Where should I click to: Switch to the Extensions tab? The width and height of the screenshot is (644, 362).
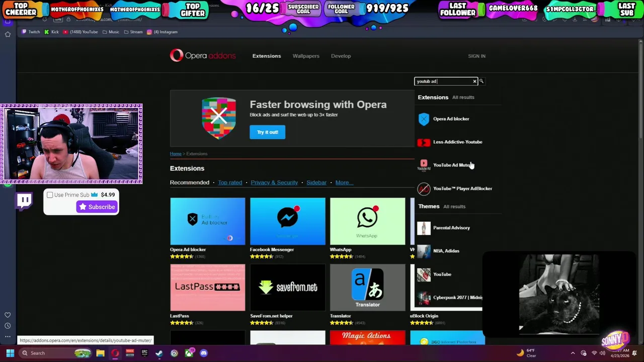pyautogui.click(x=267, y=56)
